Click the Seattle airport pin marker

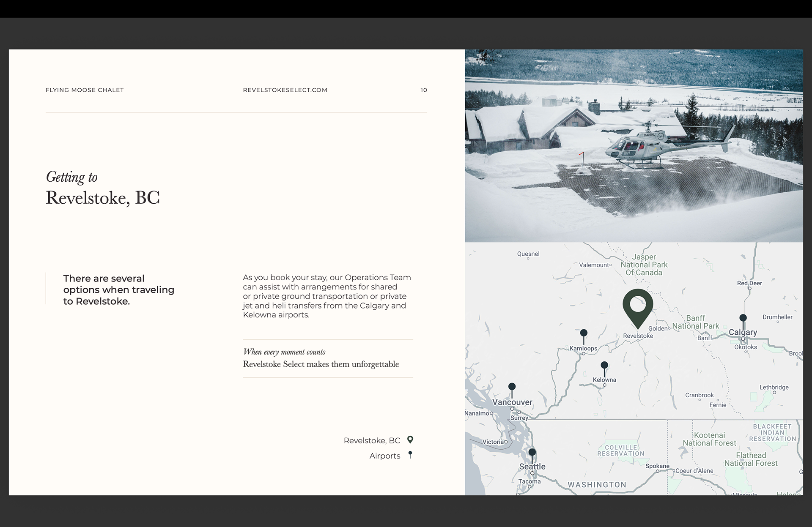pos(532,453)
